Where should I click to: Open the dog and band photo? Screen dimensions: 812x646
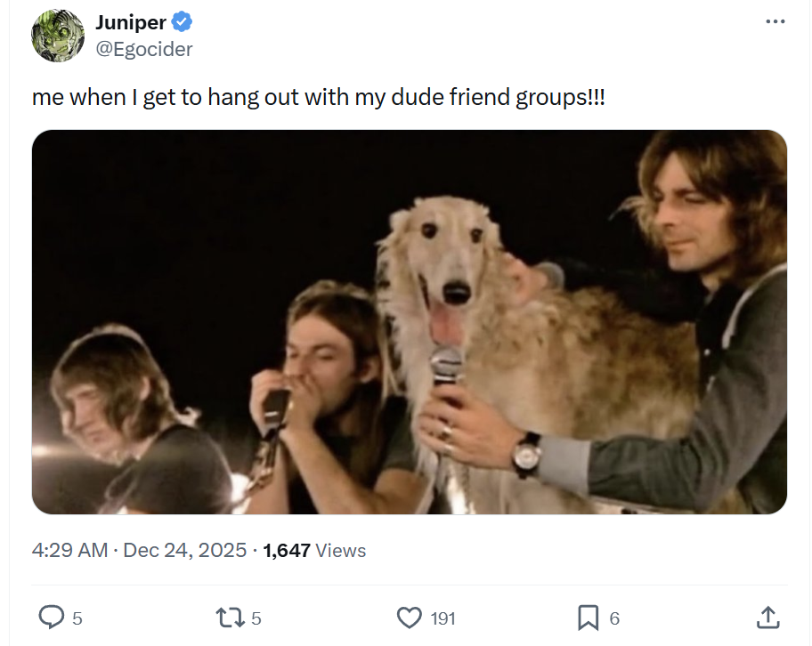(409, 321)
